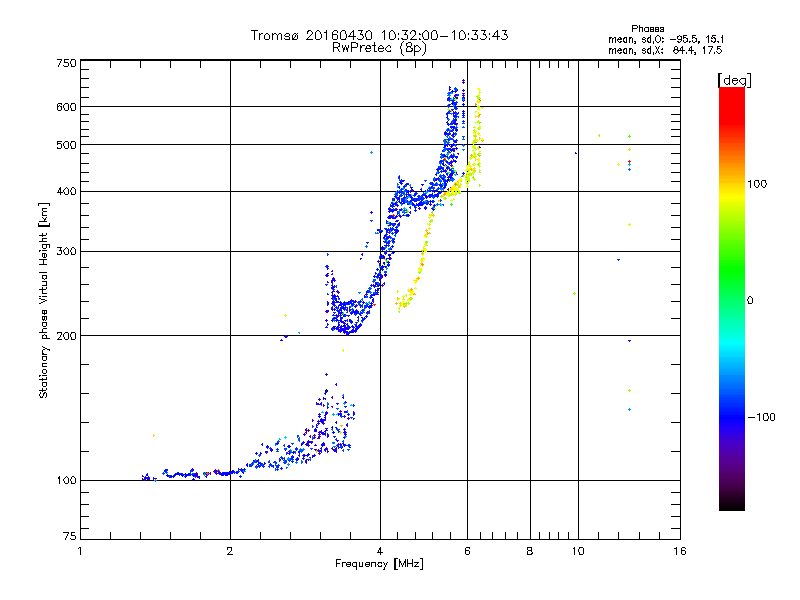Click the '8' frequency axis tick label
800x600 pixels.
pyautogui.click(x=530, y=551)
